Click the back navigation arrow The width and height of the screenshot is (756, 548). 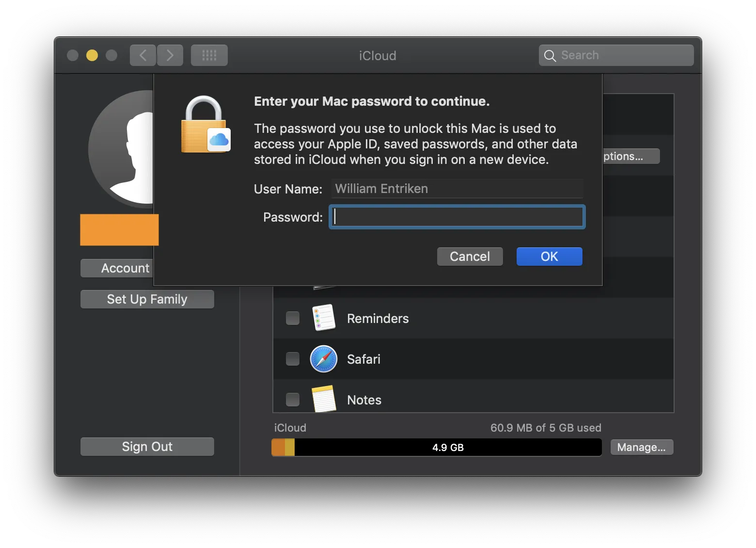pos(143,55)
